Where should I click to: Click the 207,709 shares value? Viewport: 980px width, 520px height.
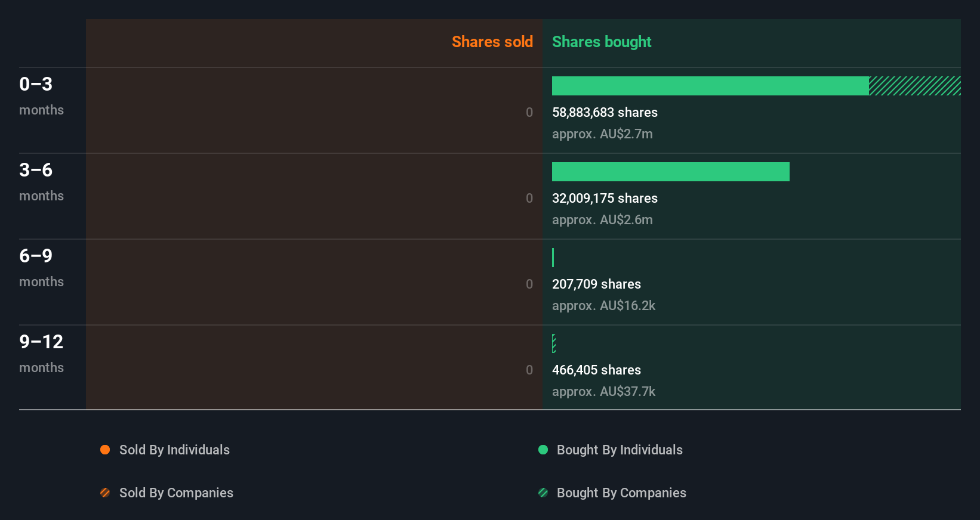[x=596, y=284]
